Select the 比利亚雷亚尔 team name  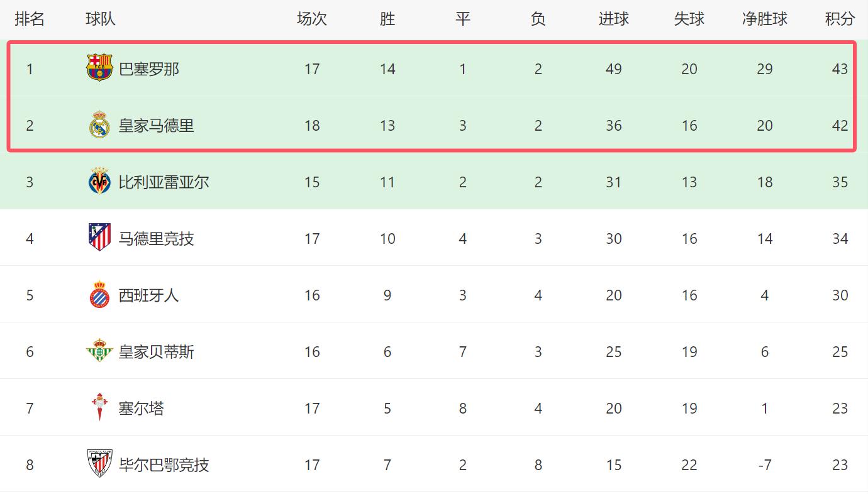click(x=164, y=182)
